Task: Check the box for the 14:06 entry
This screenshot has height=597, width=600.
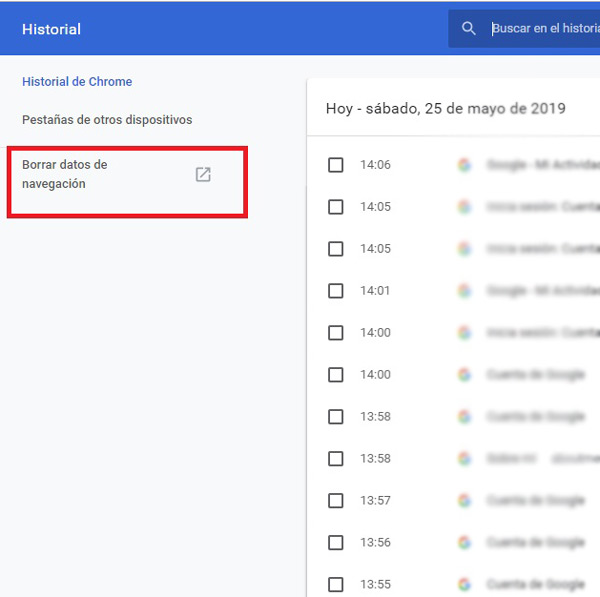Action: [x=336, y=165]
